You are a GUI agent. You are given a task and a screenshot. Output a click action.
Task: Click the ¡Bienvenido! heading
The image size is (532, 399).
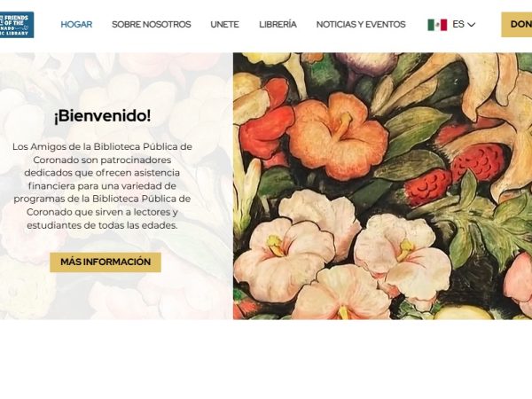[102, 116]
